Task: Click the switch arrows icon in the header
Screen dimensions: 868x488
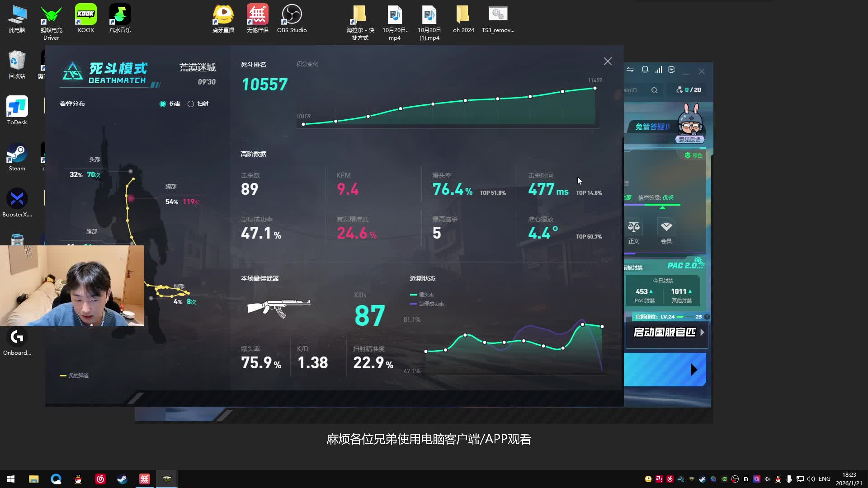Action: [x=630, y=70]
